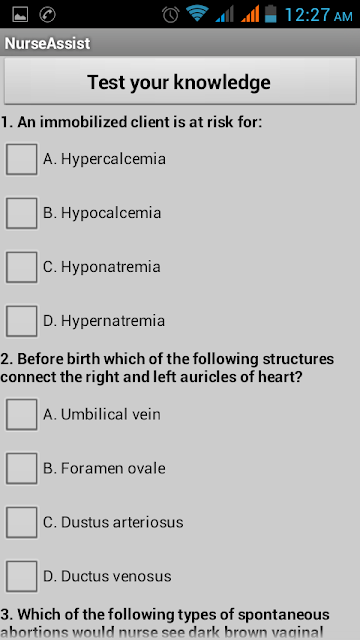Tap the Wi-Fi signal icon
The height and width of the screenshot is (640, 360).
click(x=197, y=14)
